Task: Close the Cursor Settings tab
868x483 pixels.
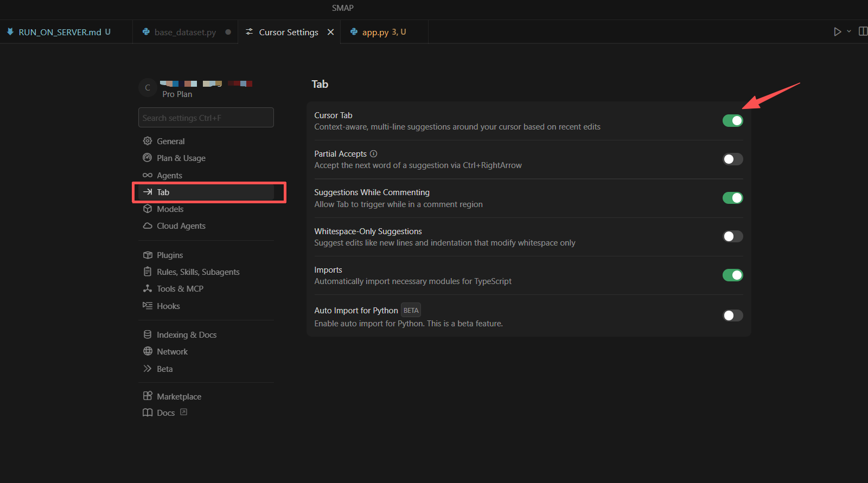Action: coord(330,32)
